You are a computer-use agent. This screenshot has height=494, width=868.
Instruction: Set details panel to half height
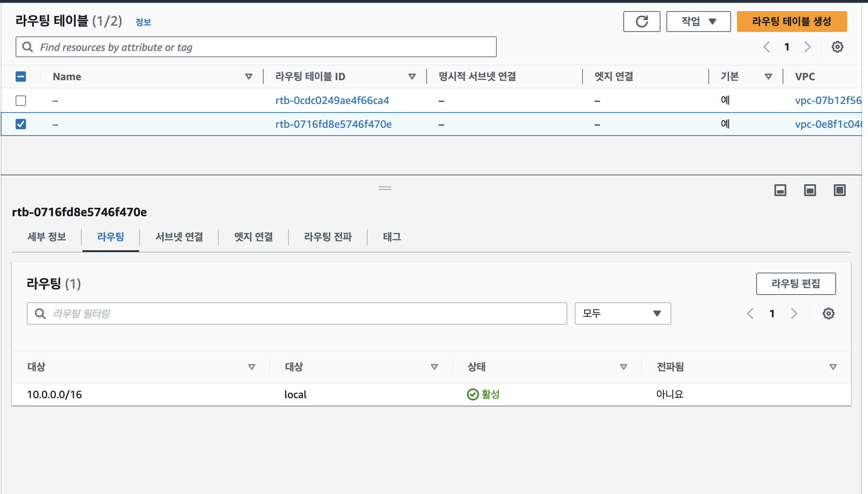(x=810, y=190)
